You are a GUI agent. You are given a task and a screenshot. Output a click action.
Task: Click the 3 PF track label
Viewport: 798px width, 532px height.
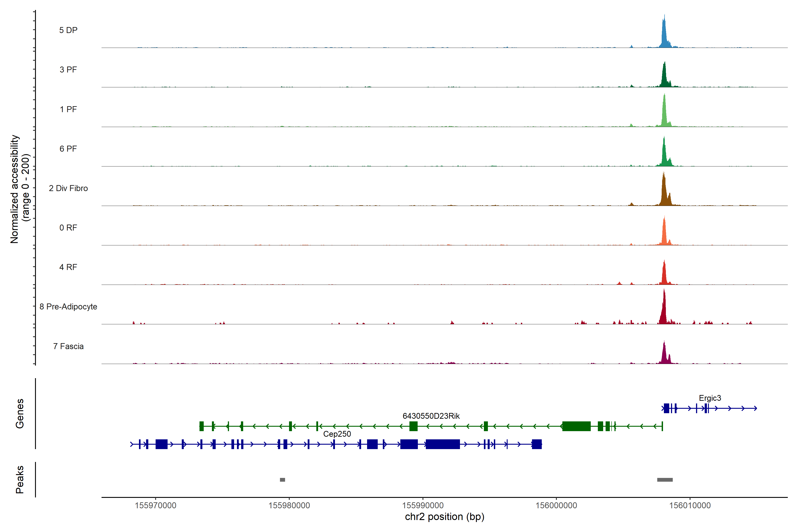(68, 70)
